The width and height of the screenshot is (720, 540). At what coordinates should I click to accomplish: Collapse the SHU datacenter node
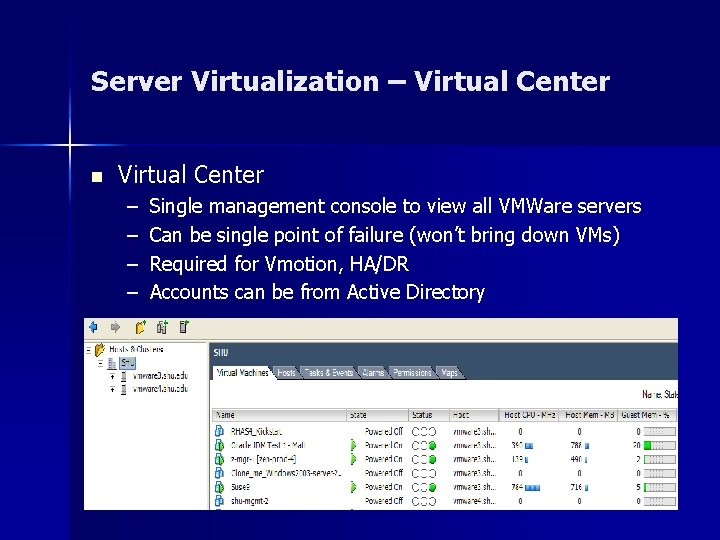[101, 364]
